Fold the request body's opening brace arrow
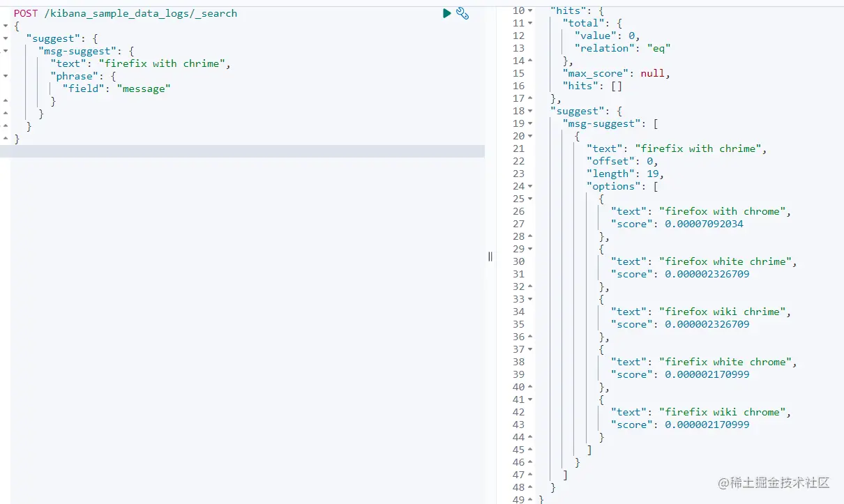Image resolution: width=844 pixels, height=504 pixels. (x=5, y=26)
